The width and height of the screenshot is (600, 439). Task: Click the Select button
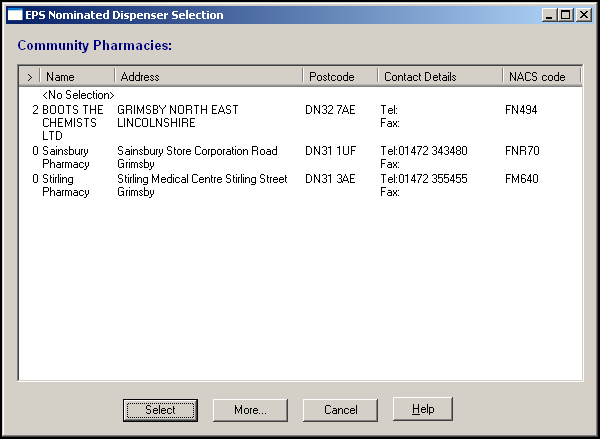point(159,410)
